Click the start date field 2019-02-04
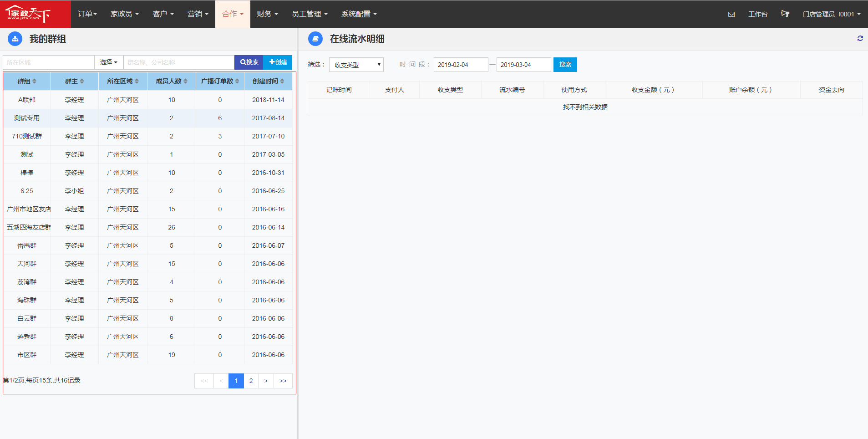 pos(461,65)
